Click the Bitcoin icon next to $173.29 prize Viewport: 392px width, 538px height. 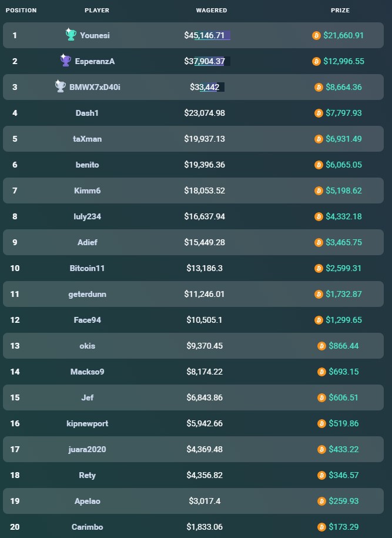tap(321, 527)
